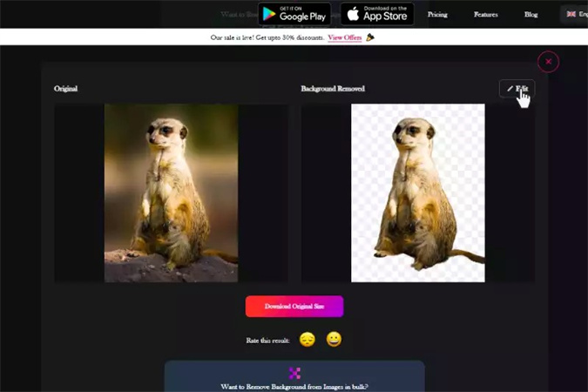588x392 pixels.
Task: Click the bulk background removal banner text
Action: coord(294,385)
